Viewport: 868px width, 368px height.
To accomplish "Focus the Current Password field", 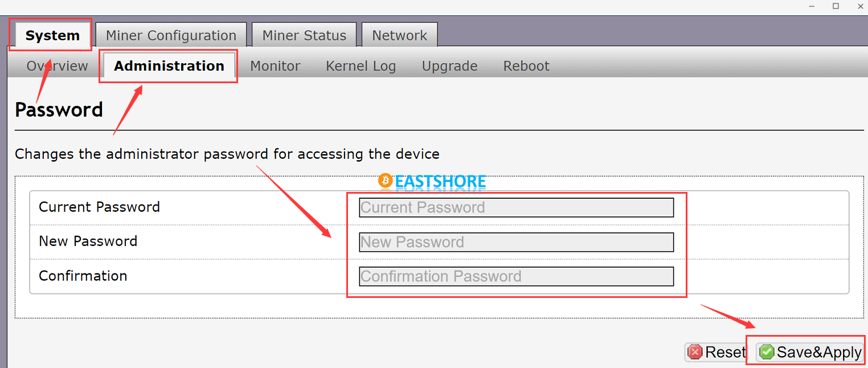I will (x=516, y=207).
